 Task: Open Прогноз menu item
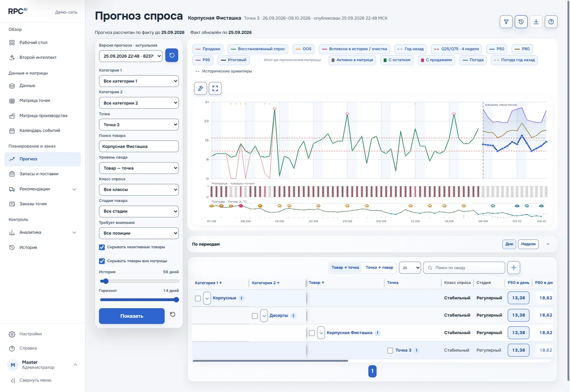42,159
